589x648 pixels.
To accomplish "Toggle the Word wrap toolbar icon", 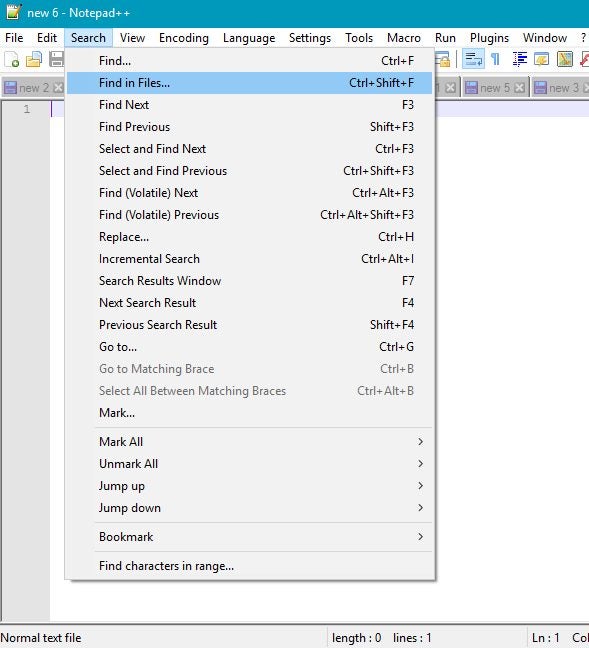I will (x=473, y=59).
